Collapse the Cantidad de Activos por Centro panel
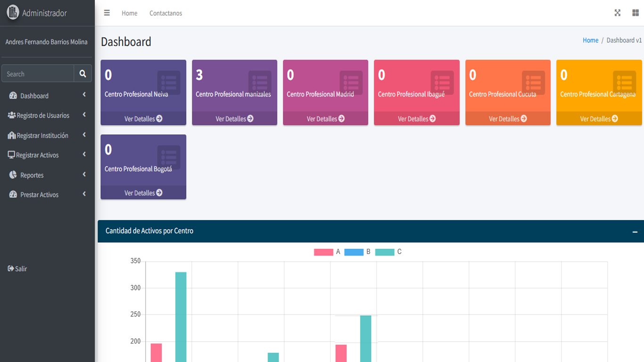Viewport: 644px width, 362px height. coord(635,231)
